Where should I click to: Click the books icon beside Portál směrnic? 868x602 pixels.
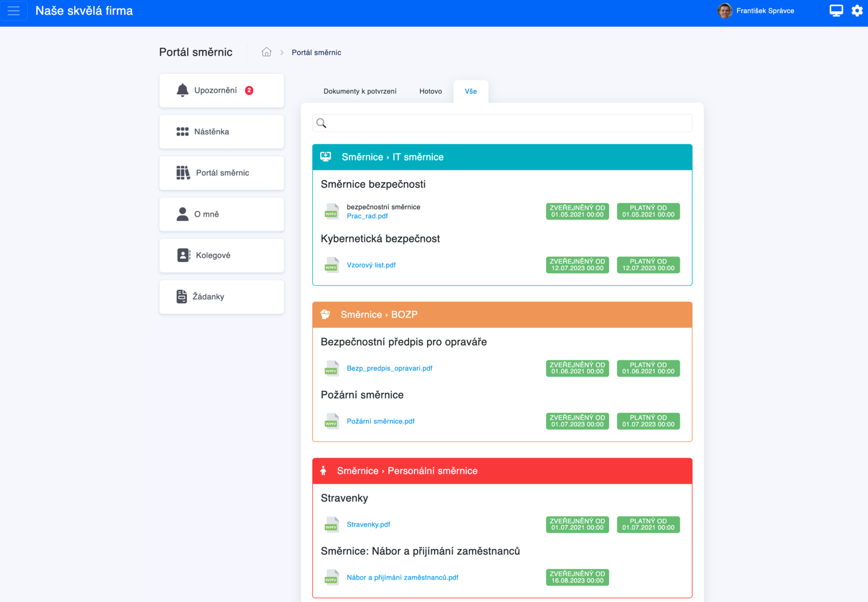point(183,173)
